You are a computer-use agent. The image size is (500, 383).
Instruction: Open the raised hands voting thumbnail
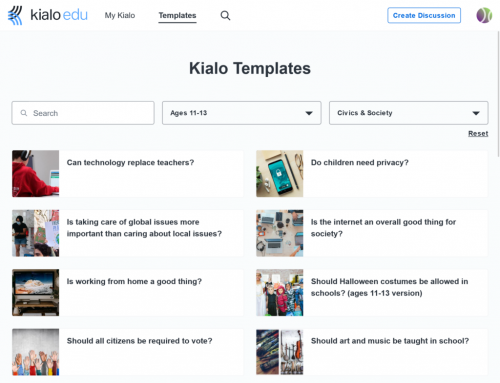pos(36,352)
